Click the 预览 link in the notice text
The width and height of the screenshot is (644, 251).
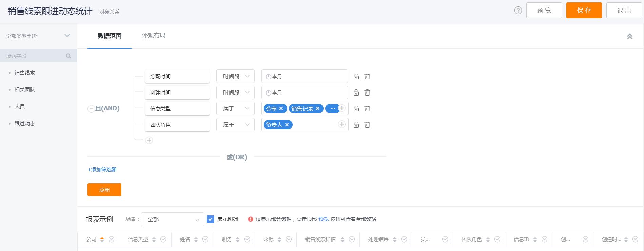324,219
